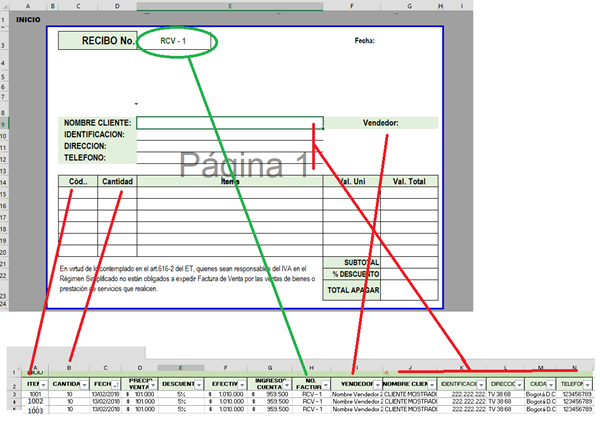Expand the NO. FACTURA filter dropdown

[x=324, y=385]
